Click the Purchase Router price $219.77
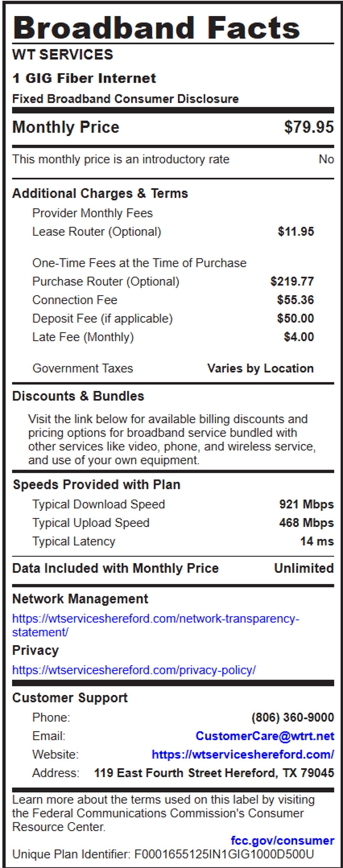Screen dimensions: 343x868 [x=292, y=281]
